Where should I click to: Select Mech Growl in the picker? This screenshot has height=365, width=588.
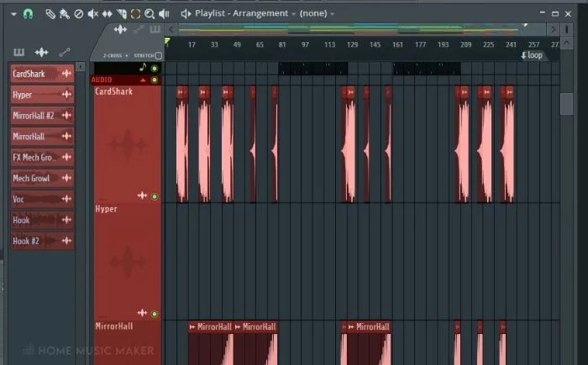[42, 179]
